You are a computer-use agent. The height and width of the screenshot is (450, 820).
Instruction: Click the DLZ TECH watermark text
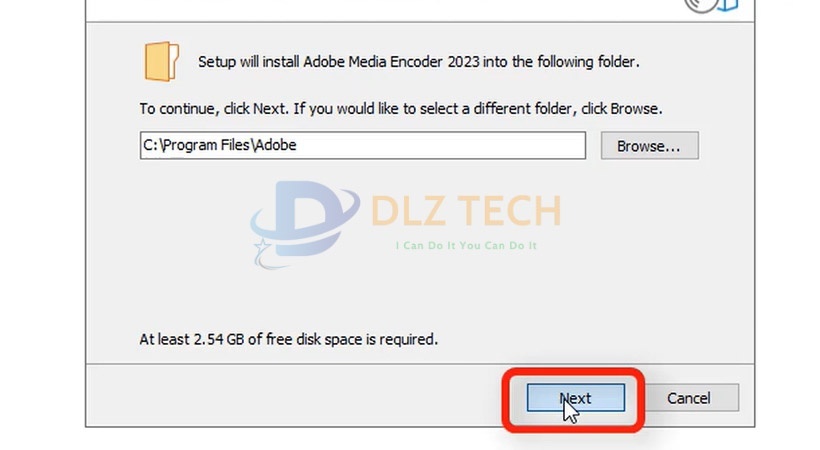[465, 212]
